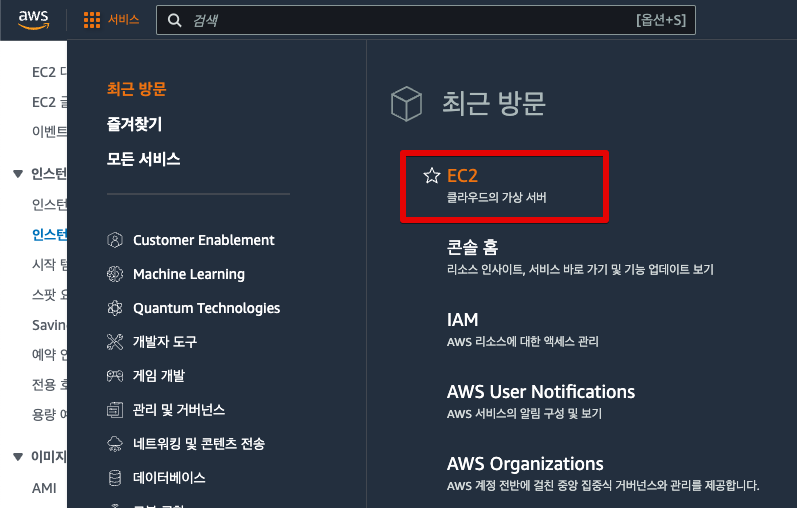Click the 게임 개발 gamepad icon
Image resolution: width=797 pixels, height=508 pixels.
coord(115,376)
